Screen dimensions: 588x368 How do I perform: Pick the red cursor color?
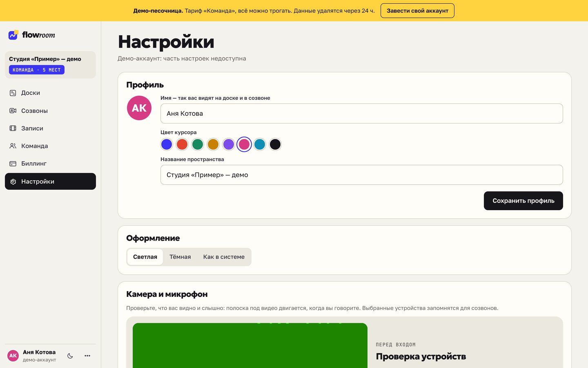182,144
